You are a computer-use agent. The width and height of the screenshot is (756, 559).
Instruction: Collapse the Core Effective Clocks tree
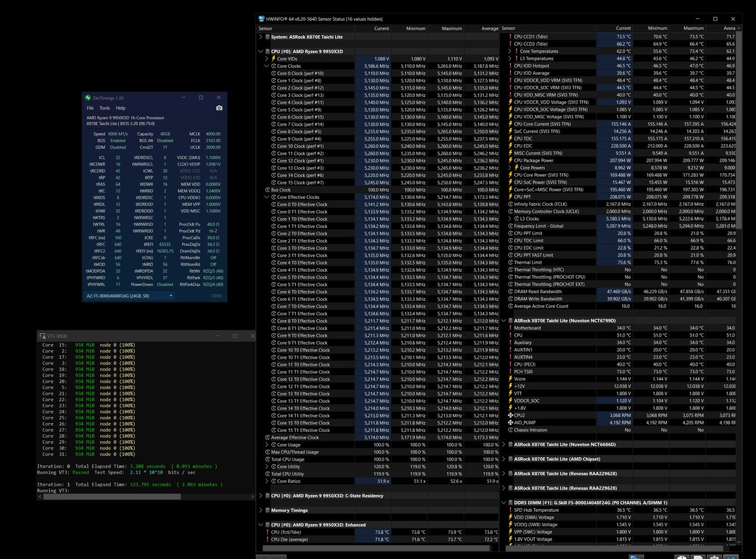pyautogui.click(x=266, y=197)
